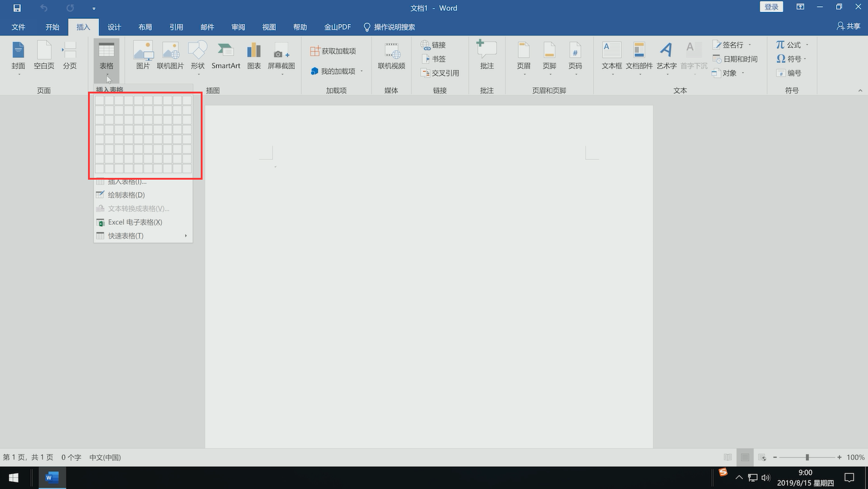Open the 布局 Layout tab
868x489 pixels.
tap(145, 27)
